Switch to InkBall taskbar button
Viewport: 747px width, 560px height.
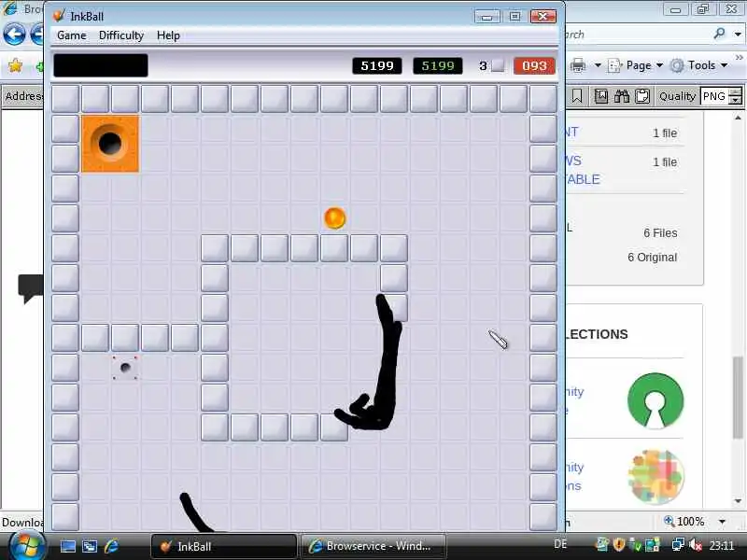(223, 546)
